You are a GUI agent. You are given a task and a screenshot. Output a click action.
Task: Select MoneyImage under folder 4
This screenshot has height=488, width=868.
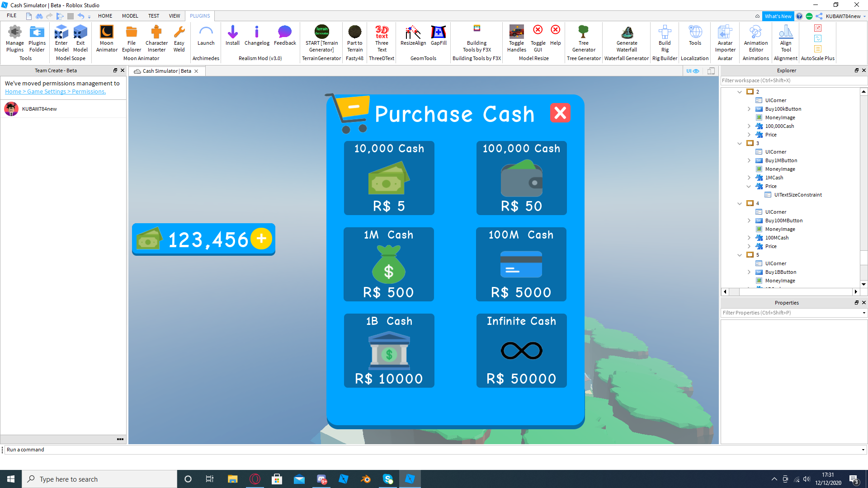click(780, 229)
